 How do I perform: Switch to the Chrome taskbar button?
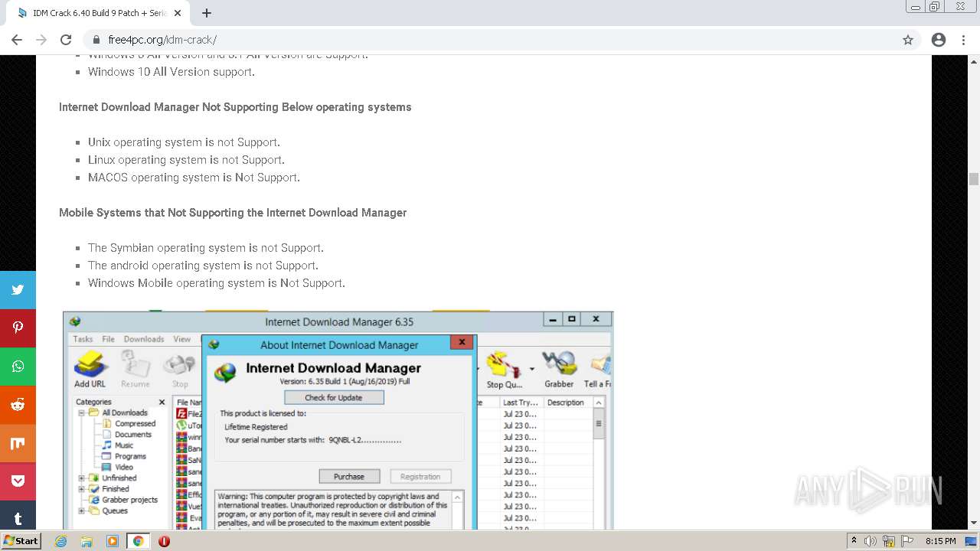[138, 541]
